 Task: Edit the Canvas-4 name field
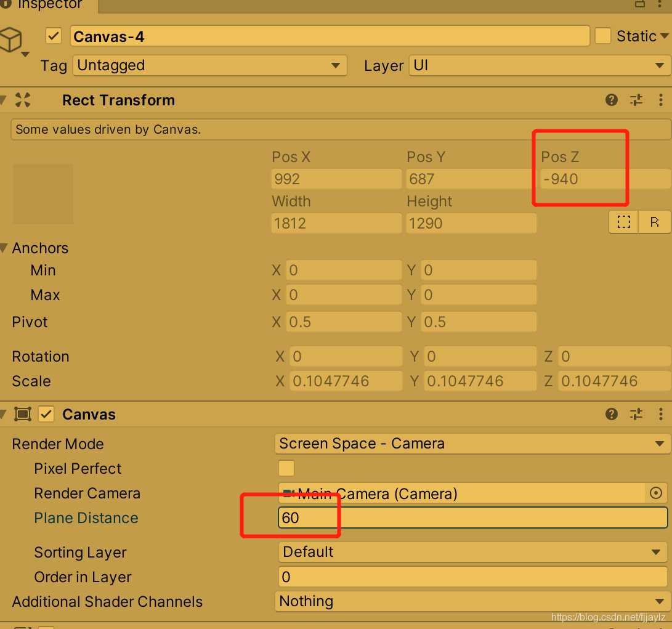coord(330,36)
